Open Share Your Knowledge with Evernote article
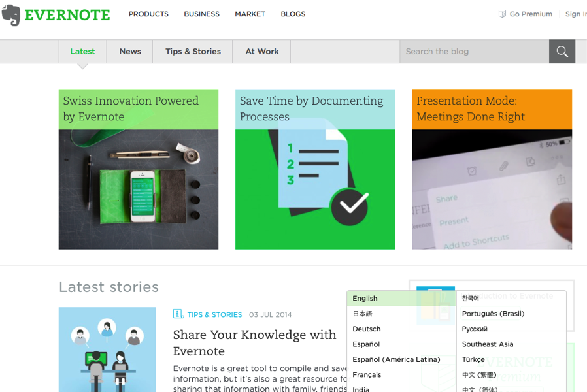 254,342
